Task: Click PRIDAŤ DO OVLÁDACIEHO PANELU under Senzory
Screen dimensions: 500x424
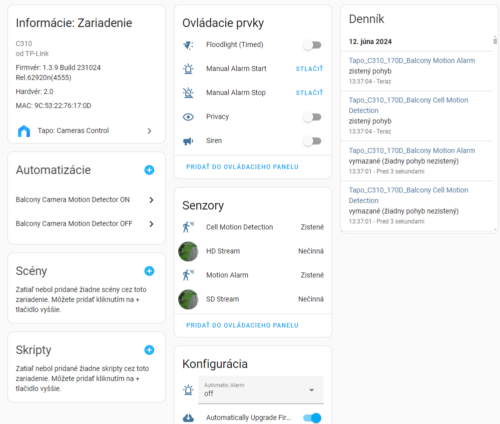Action: (242, 325)
